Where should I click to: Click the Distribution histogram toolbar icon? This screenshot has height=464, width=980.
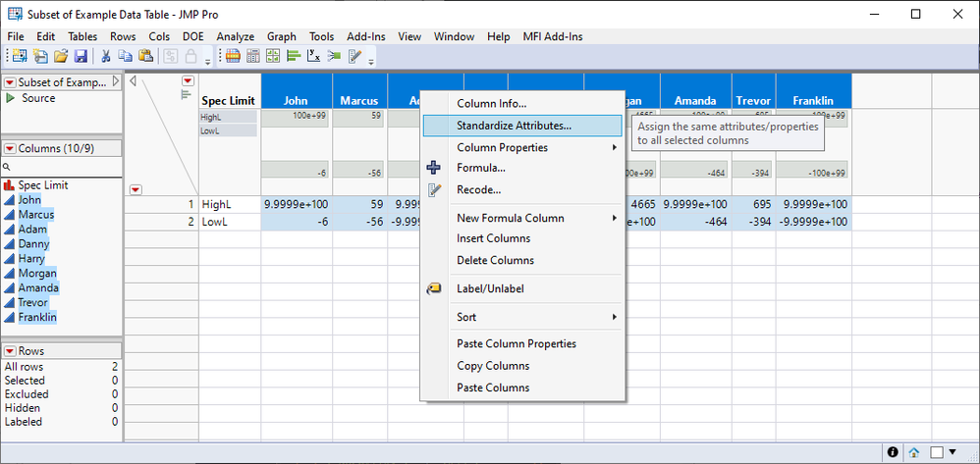(294, 57)
